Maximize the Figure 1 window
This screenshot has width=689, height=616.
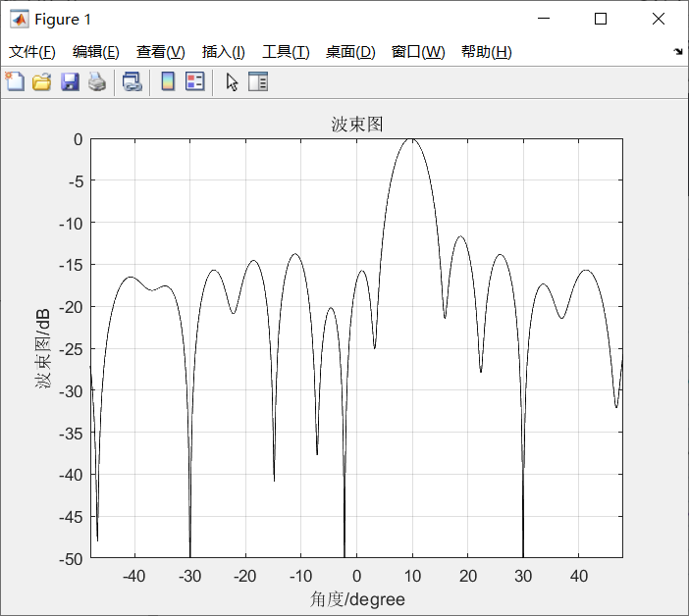click(601, 19)
